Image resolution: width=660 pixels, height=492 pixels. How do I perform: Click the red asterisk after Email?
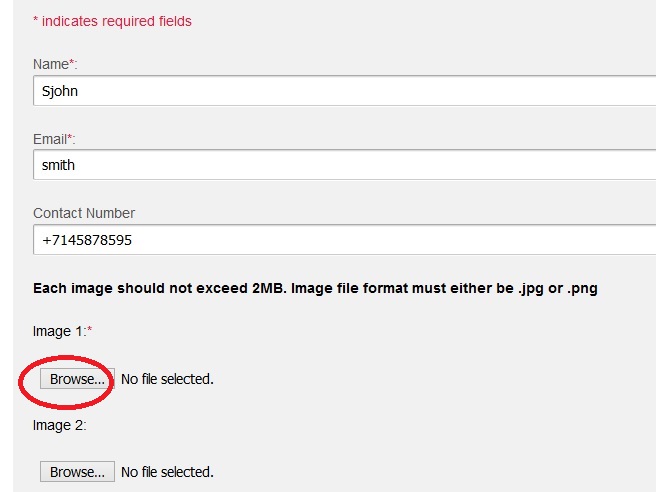pos(70,137)
